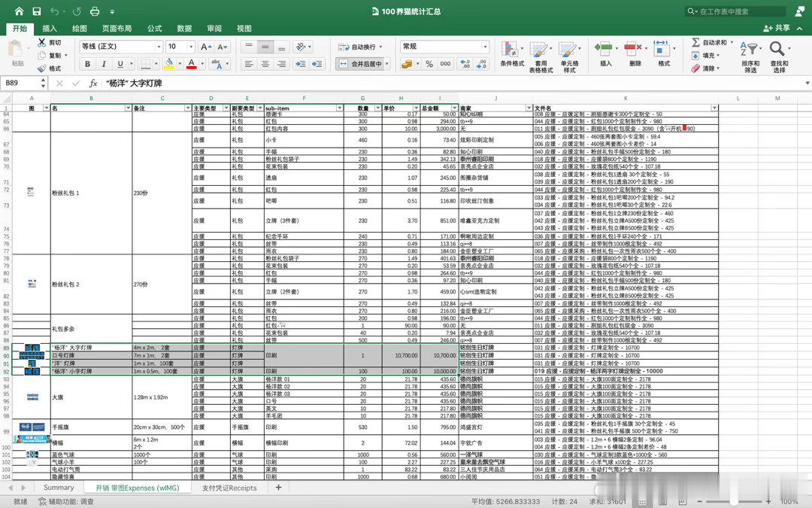The height and width of the screenshot is (508, 812).
Task: Select the 大旗 flag image thumbnail
Action: tap(32, 397)
